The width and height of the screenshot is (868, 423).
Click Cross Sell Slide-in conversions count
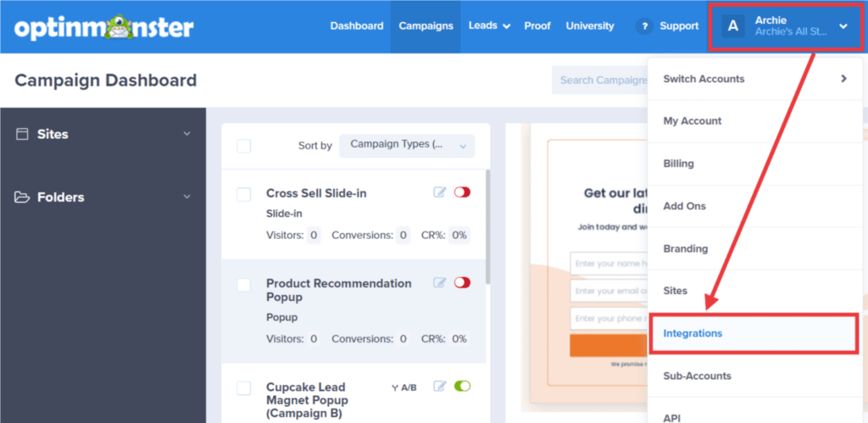point(403,236)
